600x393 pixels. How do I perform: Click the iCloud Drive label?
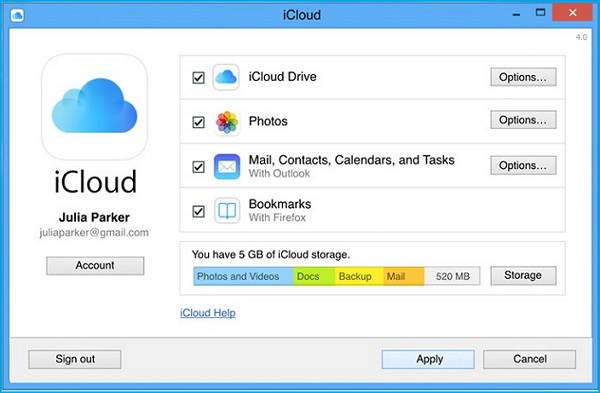[282, 77]
